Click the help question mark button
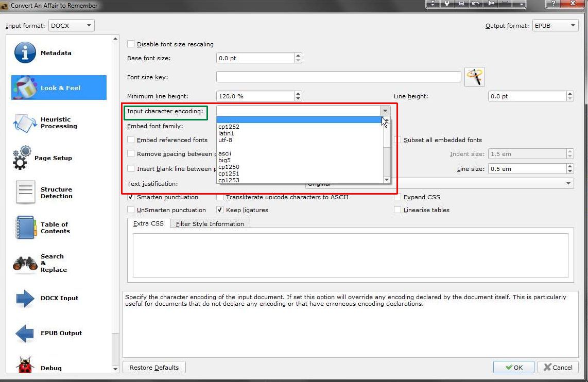 [x=554, y=4]
